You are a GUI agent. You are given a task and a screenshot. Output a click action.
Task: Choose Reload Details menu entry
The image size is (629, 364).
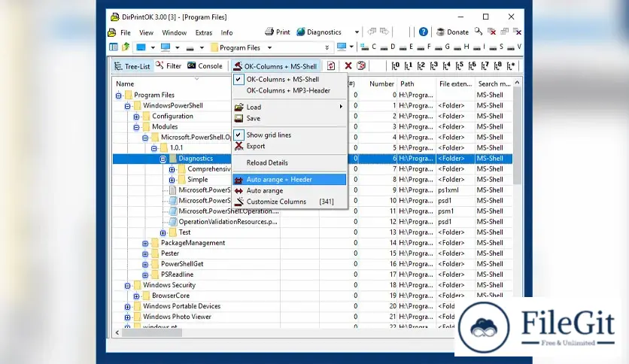pyautogui.click(x=289, y=162)
